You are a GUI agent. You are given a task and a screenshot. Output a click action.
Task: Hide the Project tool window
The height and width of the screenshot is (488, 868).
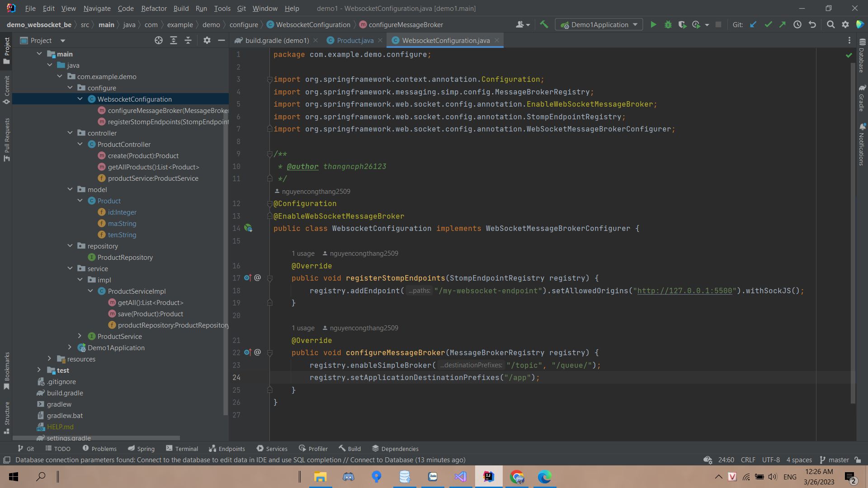(222, 41)
